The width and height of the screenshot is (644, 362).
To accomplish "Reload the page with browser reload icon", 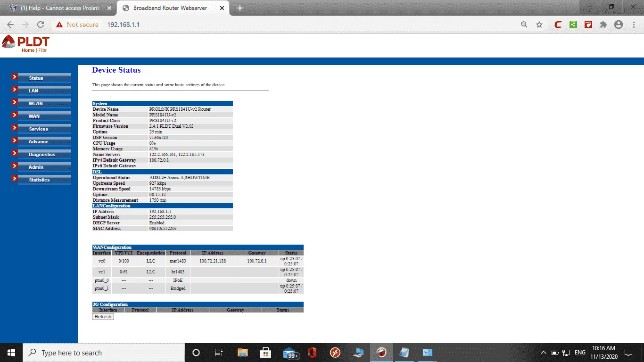I will [41, 25].
